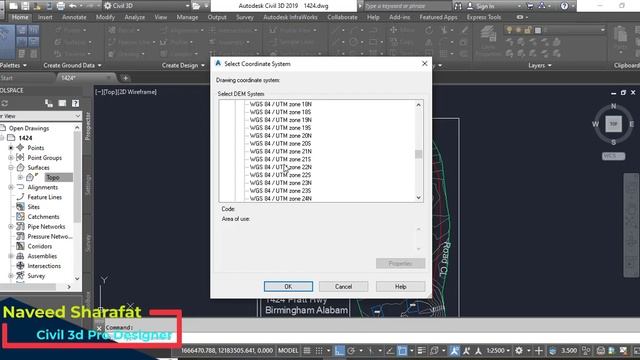Click Cancel in the coordinate system dialog
The image size is (640, 360).
343,287
